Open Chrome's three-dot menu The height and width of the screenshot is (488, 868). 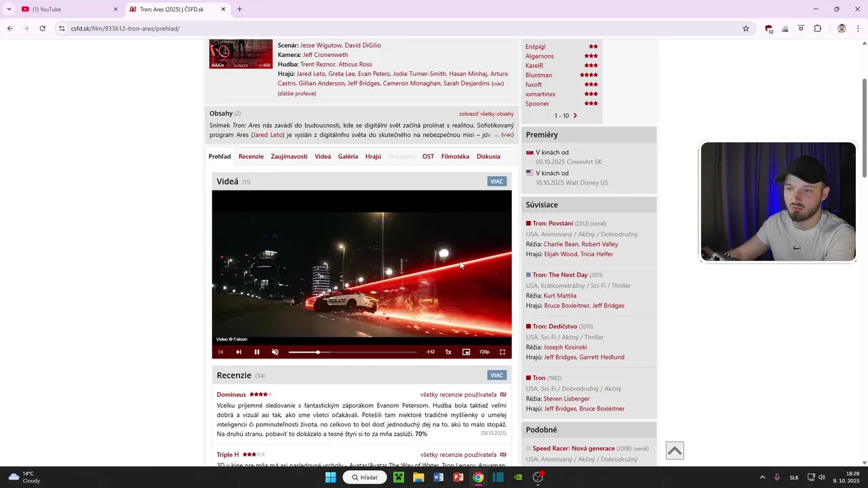point(858,28)
